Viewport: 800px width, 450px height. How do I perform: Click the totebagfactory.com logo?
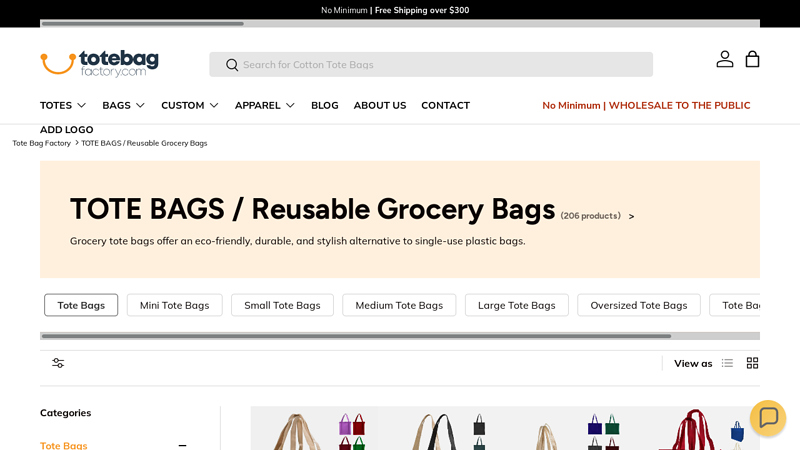click(99, 64)
